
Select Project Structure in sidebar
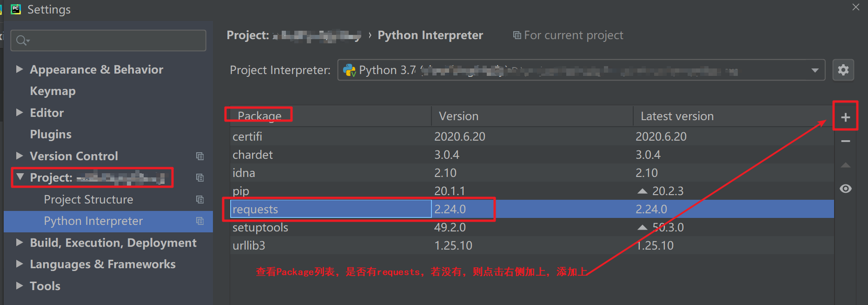pos(88,199)
